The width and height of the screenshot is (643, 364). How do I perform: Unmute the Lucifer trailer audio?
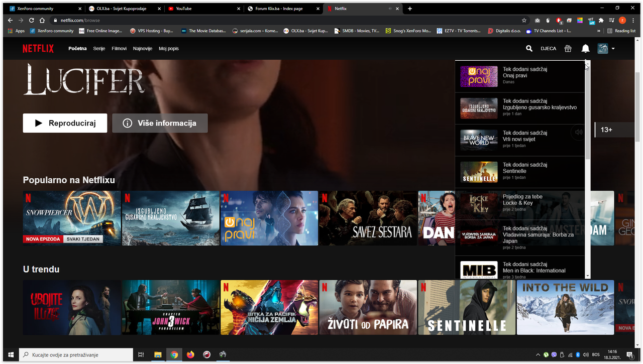(x=579, y=132)
